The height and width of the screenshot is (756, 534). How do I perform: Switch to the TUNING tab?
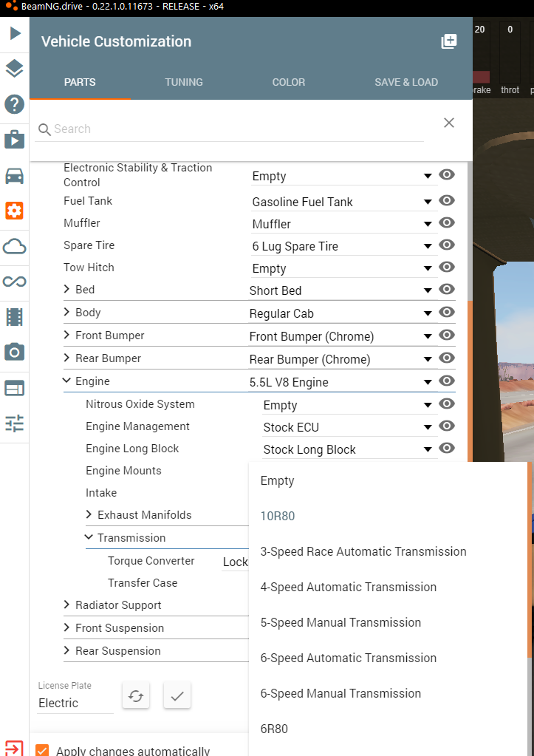184,82
